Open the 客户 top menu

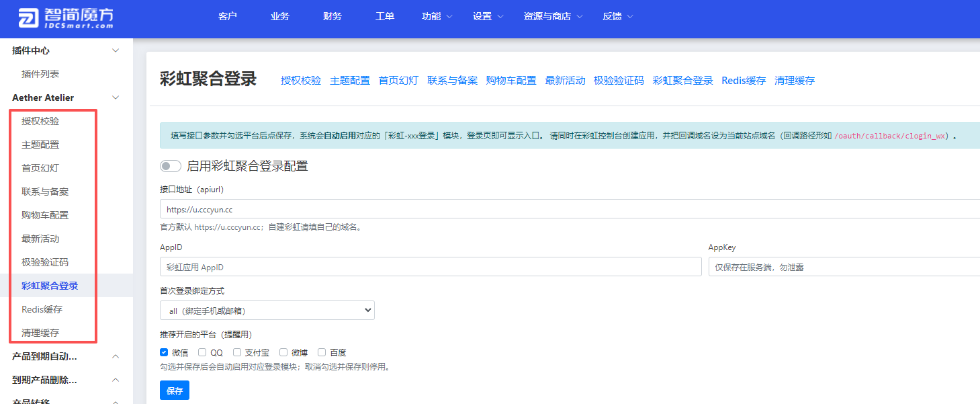click(x=228, y=16)
